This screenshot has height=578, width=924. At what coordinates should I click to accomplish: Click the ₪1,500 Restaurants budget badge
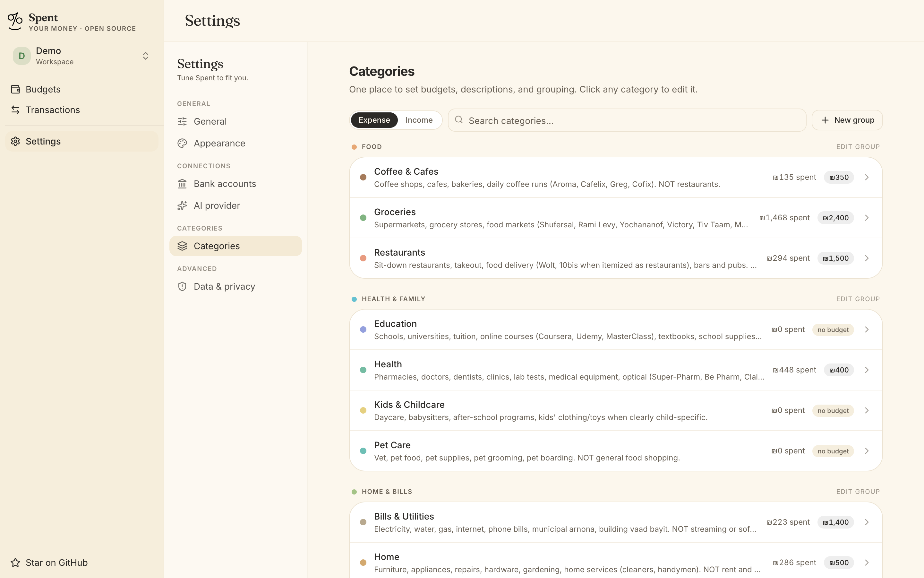point(835,258)
